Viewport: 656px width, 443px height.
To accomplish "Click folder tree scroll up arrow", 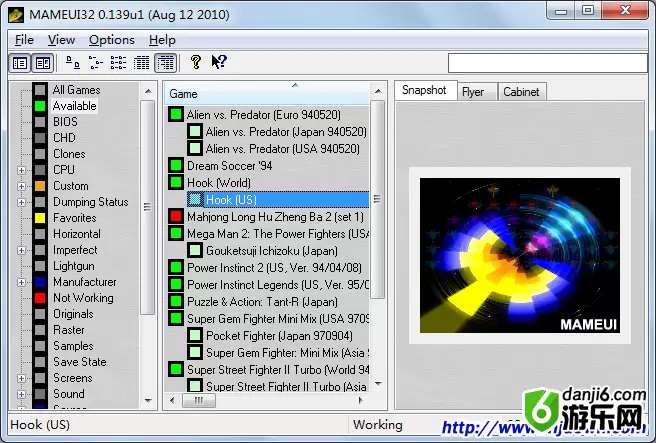I will (x=148, y=91).
